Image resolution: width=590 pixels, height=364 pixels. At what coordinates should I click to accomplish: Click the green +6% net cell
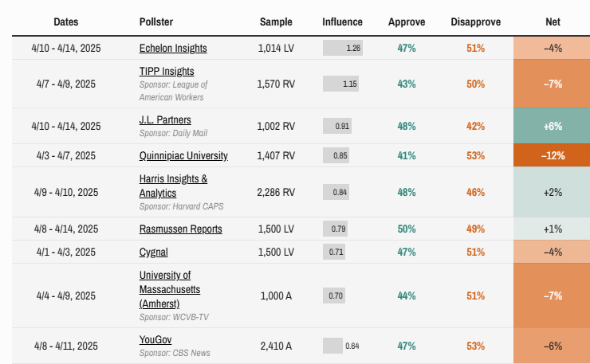click(x=553, y=126)
